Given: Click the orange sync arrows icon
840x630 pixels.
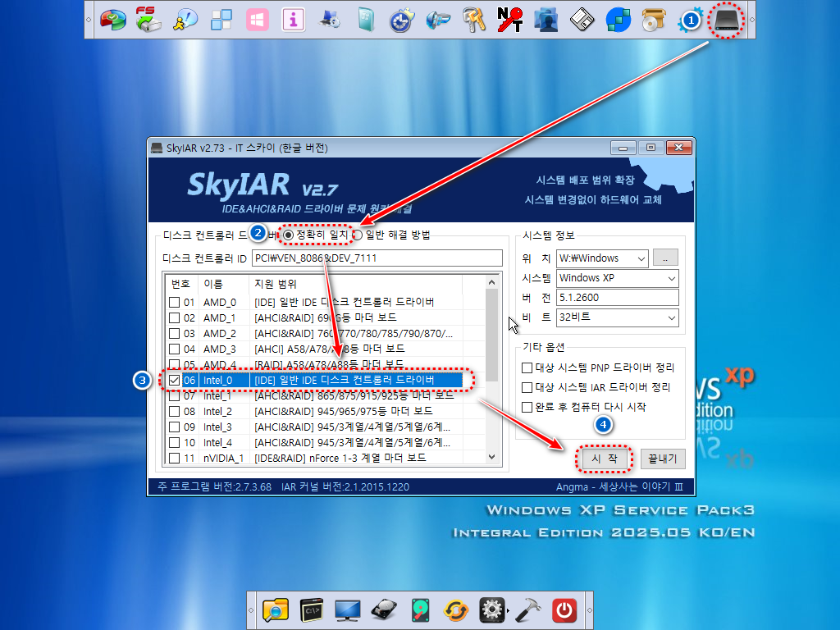Looking at the screenshot, I should coord(456,610).
